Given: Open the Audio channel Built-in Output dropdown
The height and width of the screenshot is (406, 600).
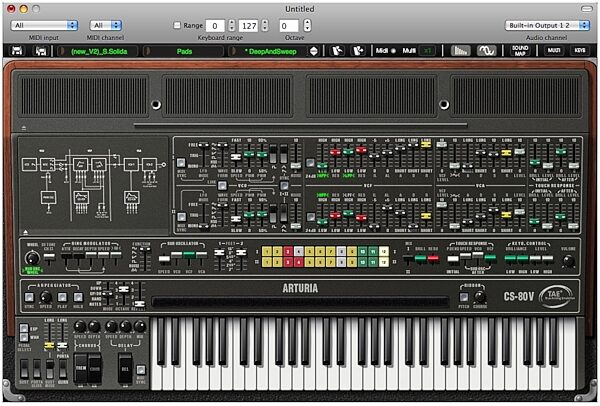Looking at the screenshot, I should click(x=547, y=25).
